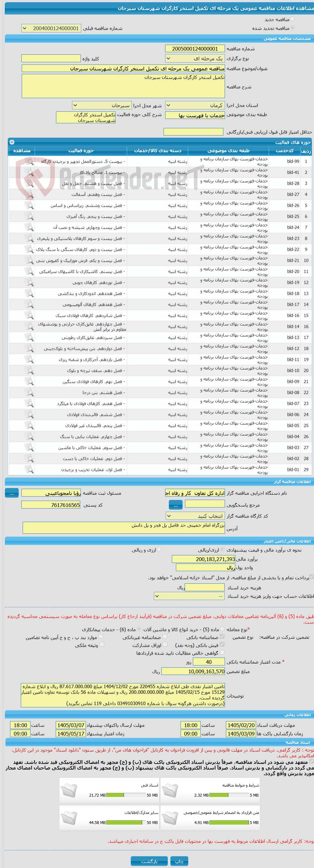The height and width of the screenshot is (868, 314).
Task: Click the برآورد مالی amount field
Action: click(204, 559)
